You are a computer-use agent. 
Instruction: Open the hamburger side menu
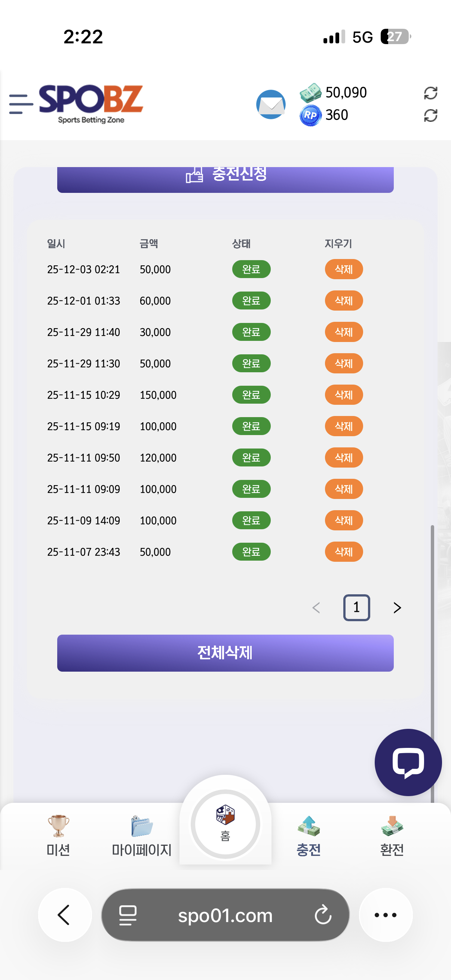21,104
